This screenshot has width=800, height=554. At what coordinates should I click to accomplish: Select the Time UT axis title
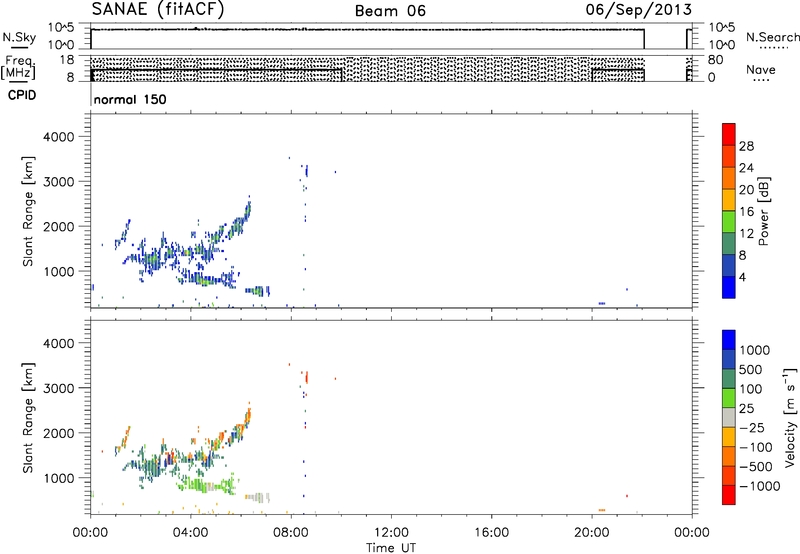(391, 548)
